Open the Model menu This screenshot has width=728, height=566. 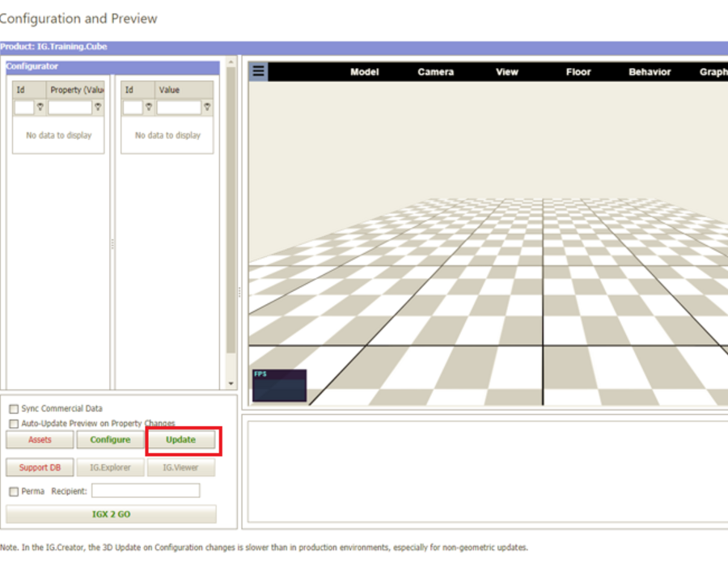(x=365, y=72)
